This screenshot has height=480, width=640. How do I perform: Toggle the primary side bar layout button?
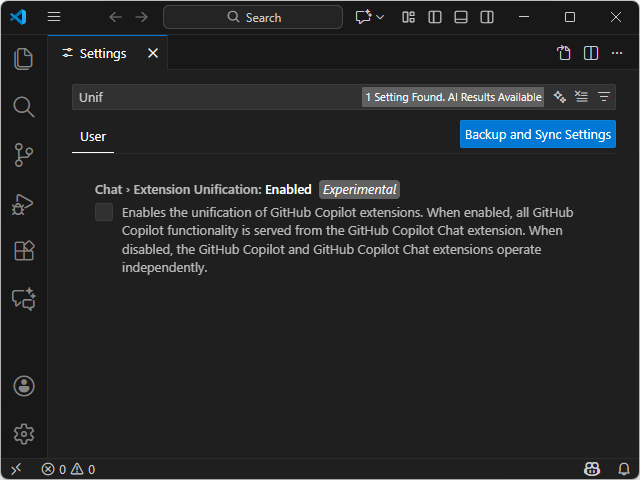coord(435,17)
